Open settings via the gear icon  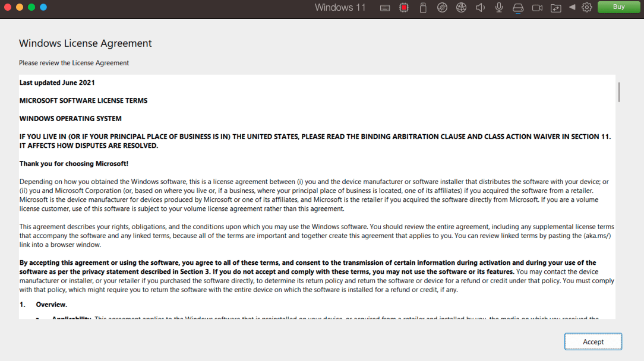coord(587,8)
